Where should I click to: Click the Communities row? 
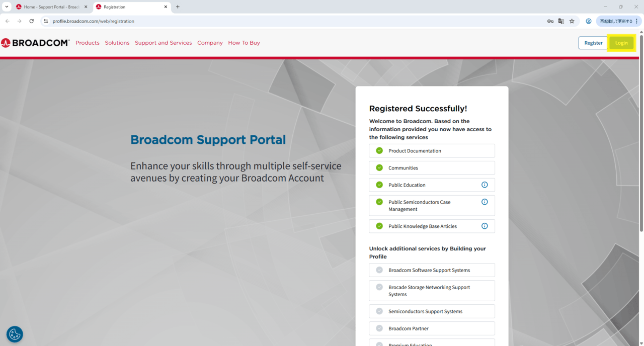click(432, 168)
